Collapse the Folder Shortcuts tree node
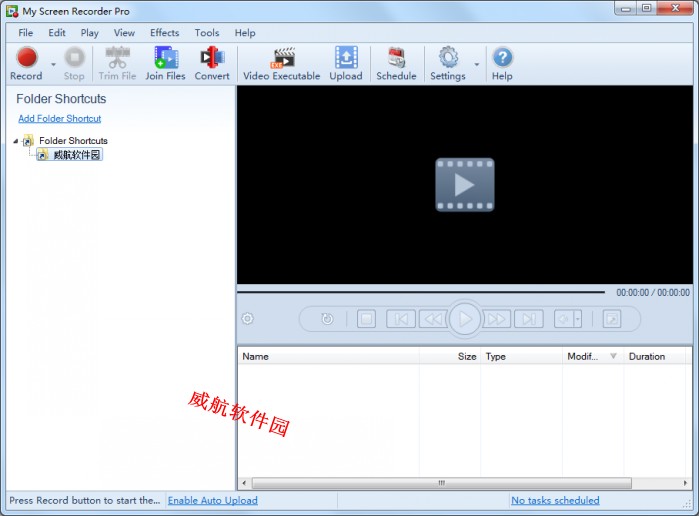 click(x=16, y=141)
